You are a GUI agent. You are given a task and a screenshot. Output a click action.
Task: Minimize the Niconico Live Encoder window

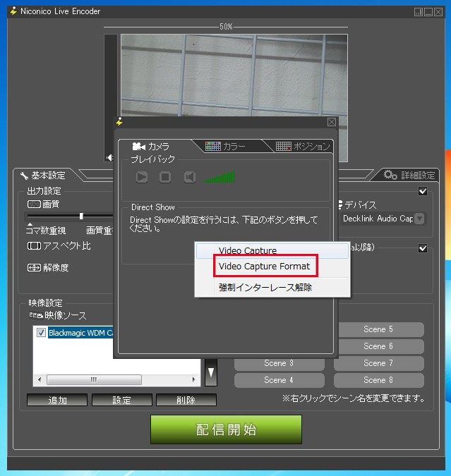coord(428,12)
